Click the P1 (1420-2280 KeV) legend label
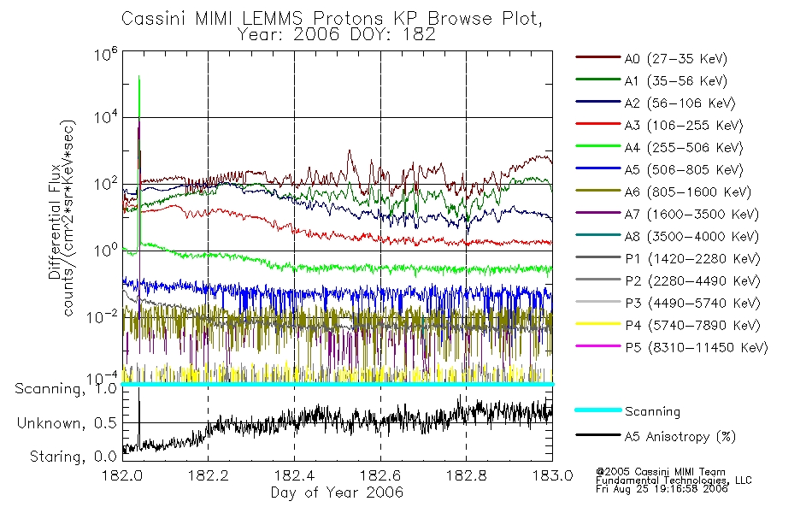 pos(692,258)
